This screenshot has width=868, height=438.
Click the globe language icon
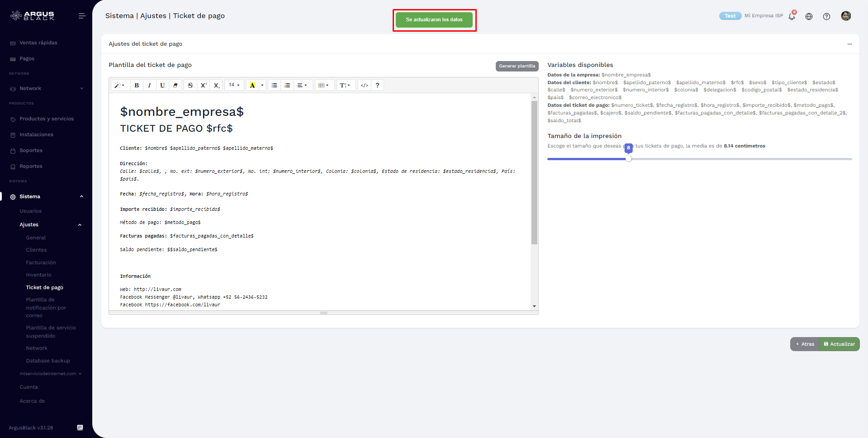pyautogui.click(x=809, y=16)
